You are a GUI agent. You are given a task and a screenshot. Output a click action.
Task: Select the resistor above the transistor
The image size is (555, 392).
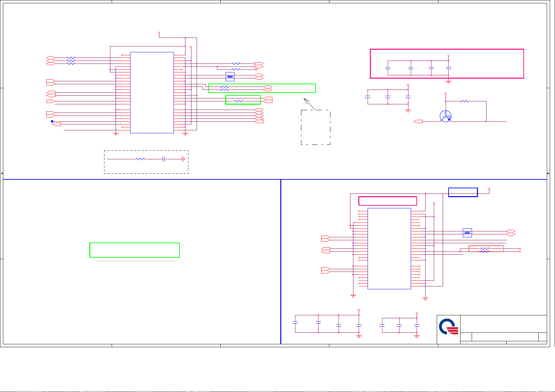pyautogui.click(x=464, y=101)
